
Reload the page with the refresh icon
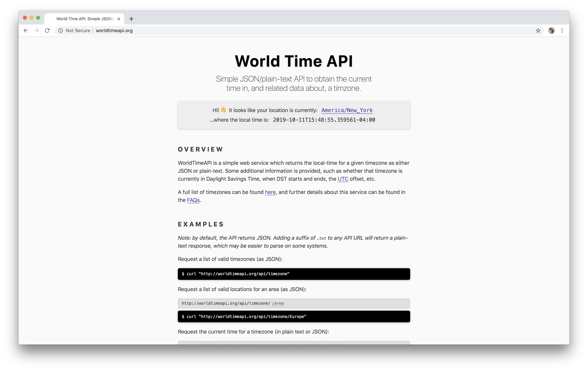[x=47, y=31]
